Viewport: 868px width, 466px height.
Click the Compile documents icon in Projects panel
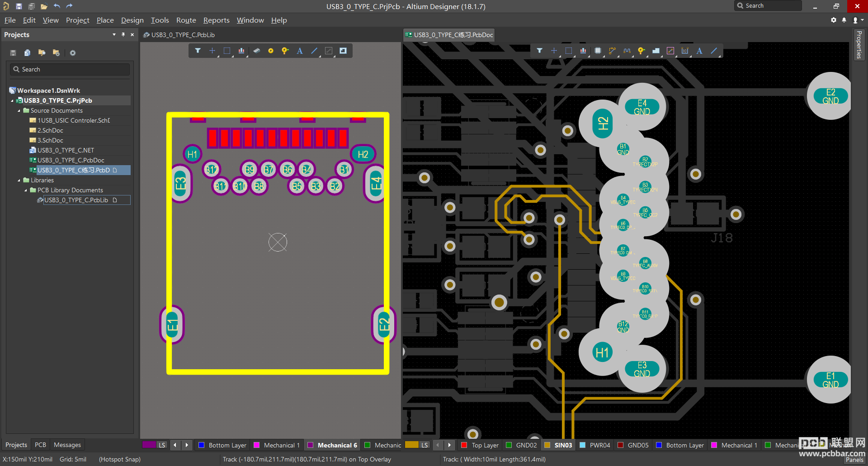pos(27,53)
